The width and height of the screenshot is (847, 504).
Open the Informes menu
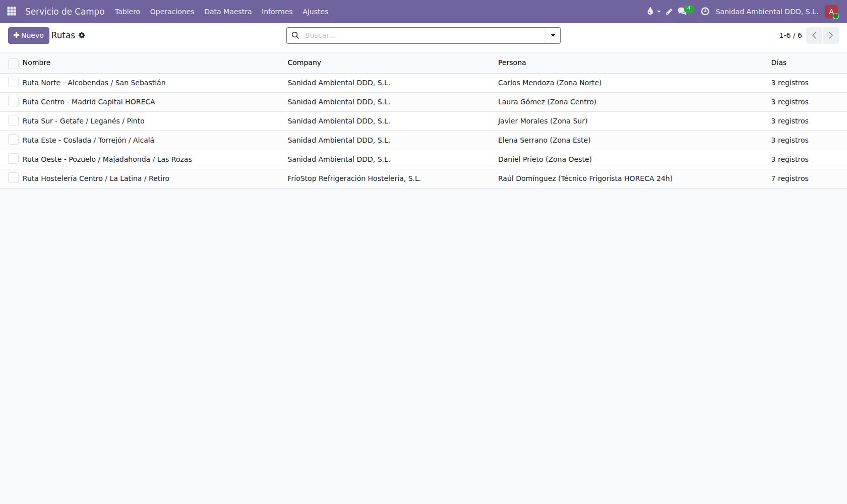[x=277, y=11]
